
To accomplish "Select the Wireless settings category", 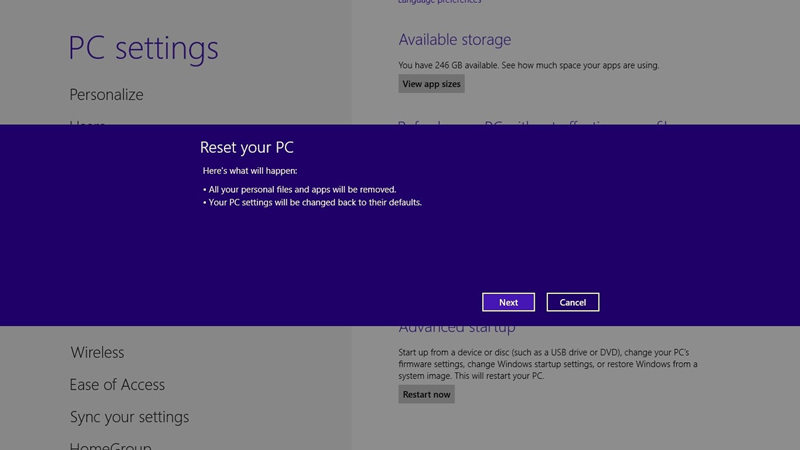I will 97,352.
